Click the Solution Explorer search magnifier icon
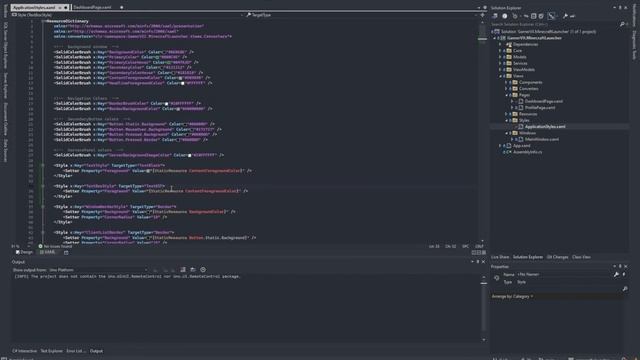 622,24
